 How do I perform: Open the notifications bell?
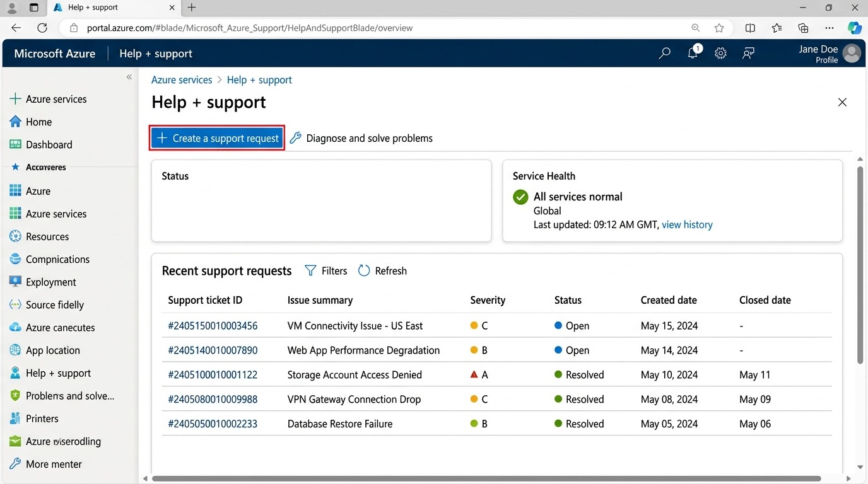point(693,53)
